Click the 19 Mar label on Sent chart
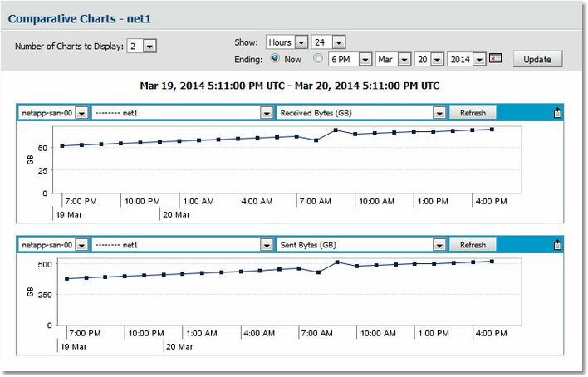588x377 pixels. click(x=73, y=346)
